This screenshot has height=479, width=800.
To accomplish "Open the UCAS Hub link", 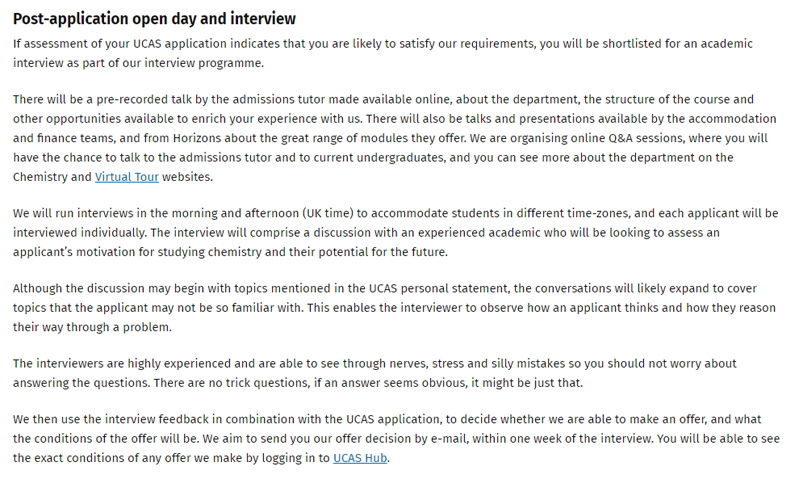I will 360,458.
